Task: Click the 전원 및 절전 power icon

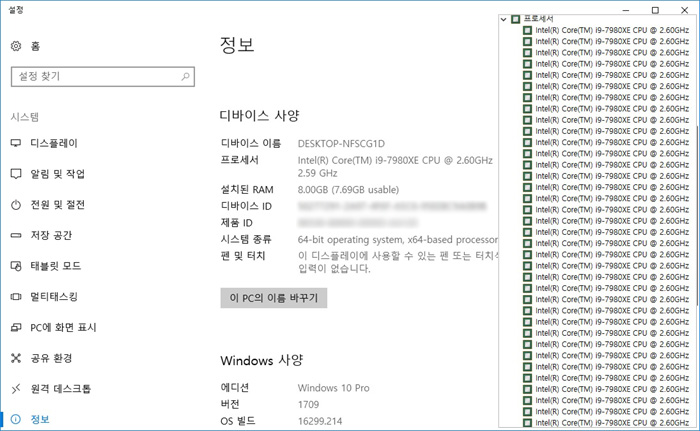Action: coord(16,205)
